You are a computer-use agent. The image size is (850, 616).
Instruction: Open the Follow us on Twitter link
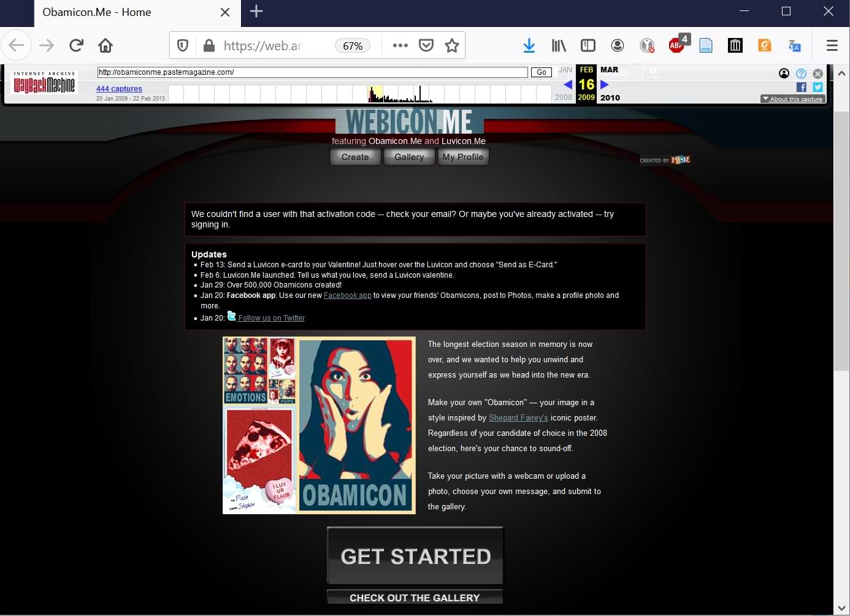click(272, 318)
